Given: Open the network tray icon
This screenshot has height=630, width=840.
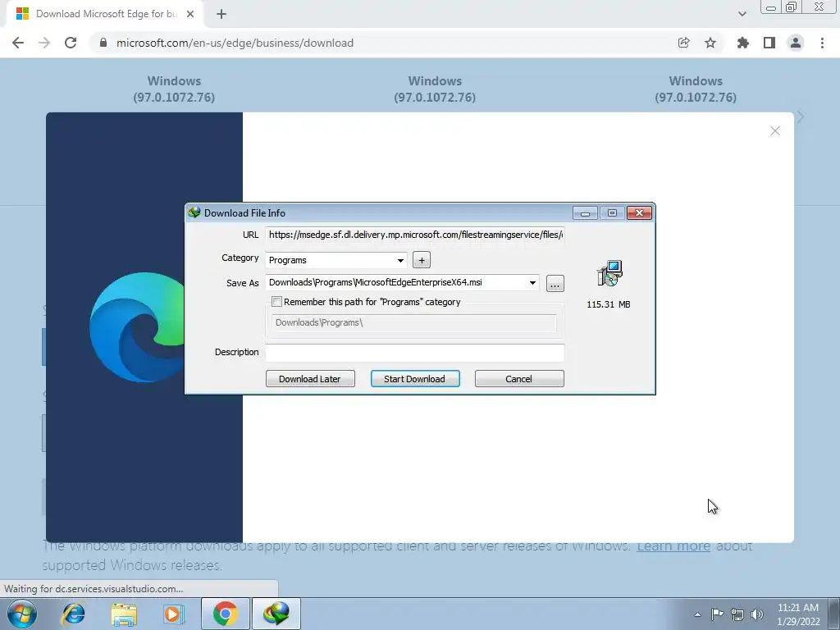Looking at the screenshot, I should click(737, 614).
